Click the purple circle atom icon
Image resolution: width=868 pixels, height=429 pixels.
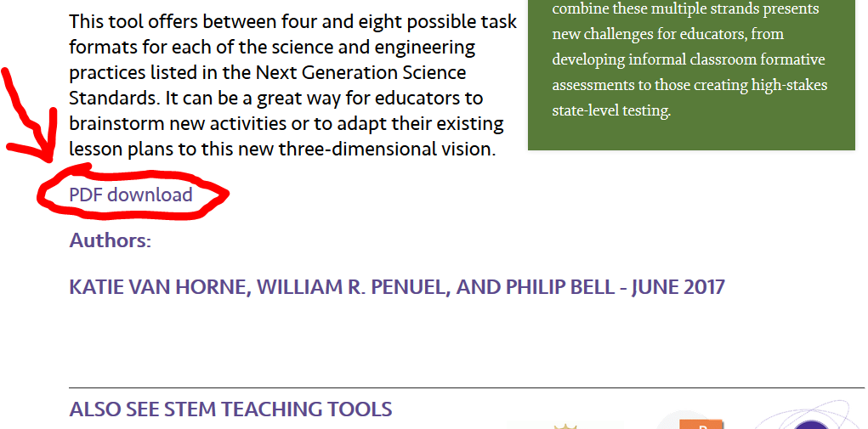coord(811,425)
